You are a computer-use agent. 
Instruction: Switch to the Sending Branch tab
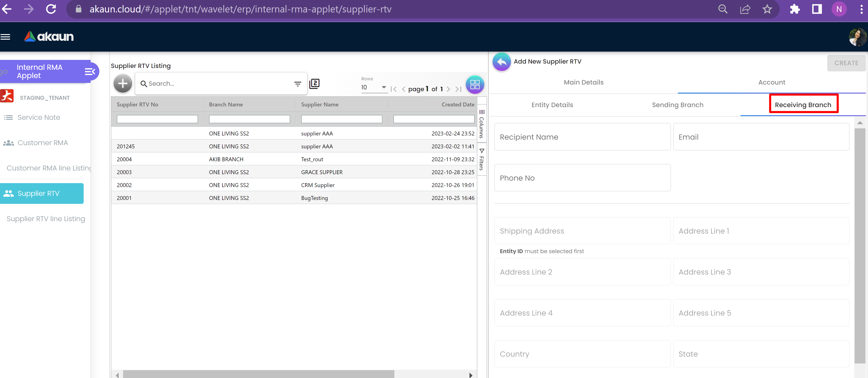coord(677,105)
